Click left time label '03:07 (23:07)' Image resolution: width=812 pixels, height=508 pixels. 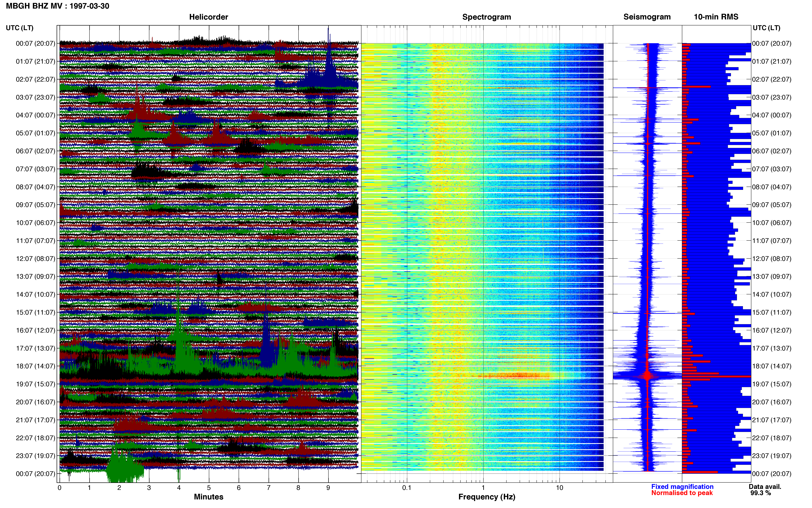[x=35, y=97]
